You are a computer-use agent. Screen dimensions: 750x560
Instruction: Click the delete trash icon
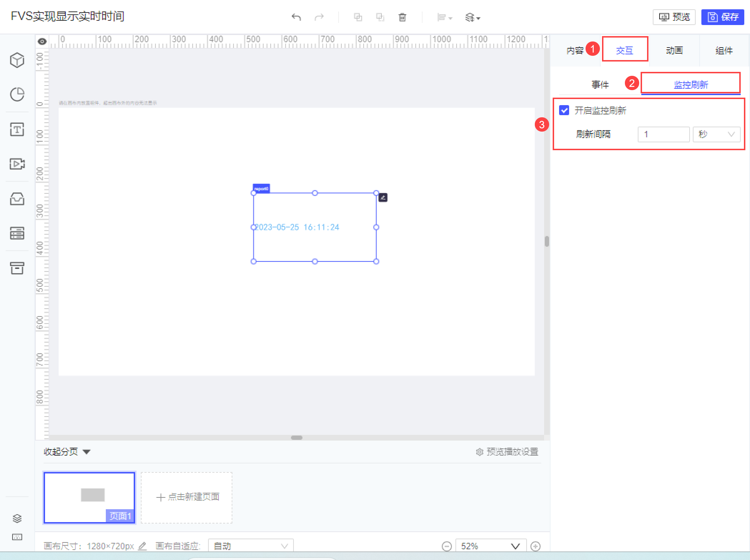[x=402, y=17]
